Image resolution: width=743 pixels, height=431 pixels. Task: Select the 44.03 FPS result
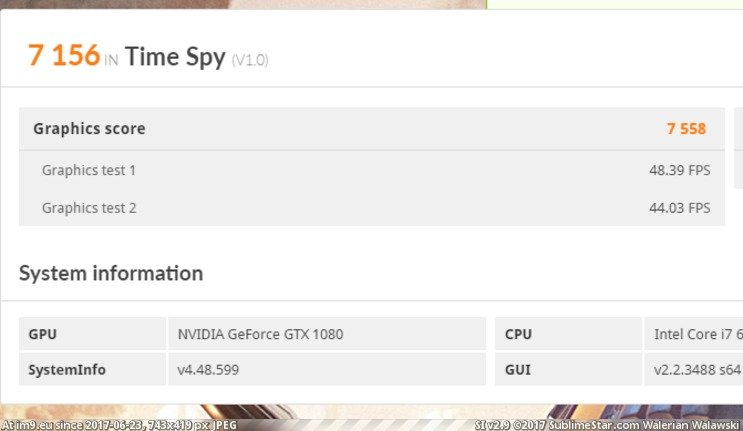(680, 208)
